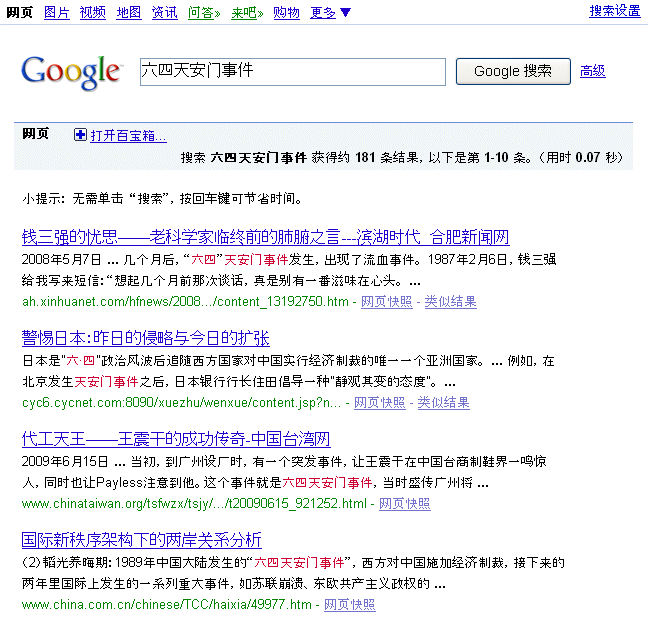The height and width of the screenshot is (622, 648).
Task: Open the 更多 dropdown arrow
Action: (x=345, y=13)
